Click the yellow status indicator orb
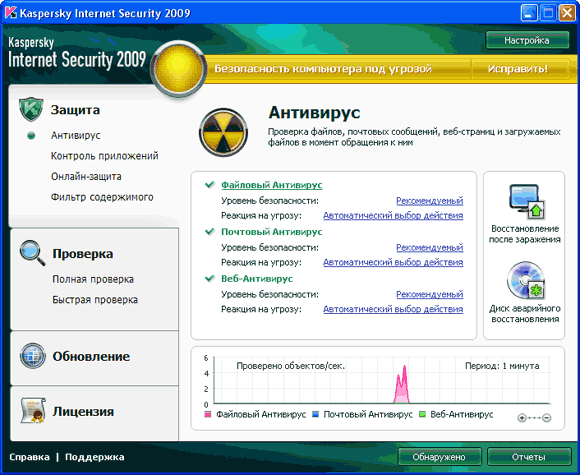The height and width of the screenshot is (475, 580). click(179, 69)
